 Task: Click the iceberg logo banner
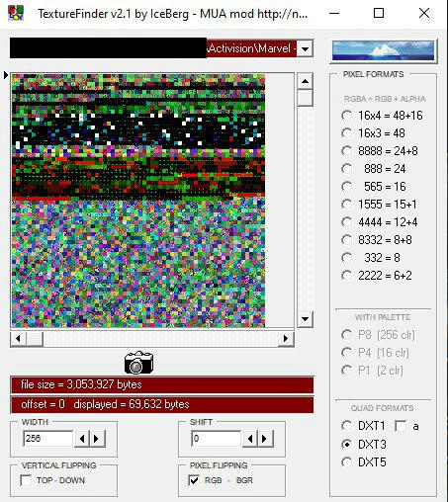pyautogui.click(x=384, y=50)
